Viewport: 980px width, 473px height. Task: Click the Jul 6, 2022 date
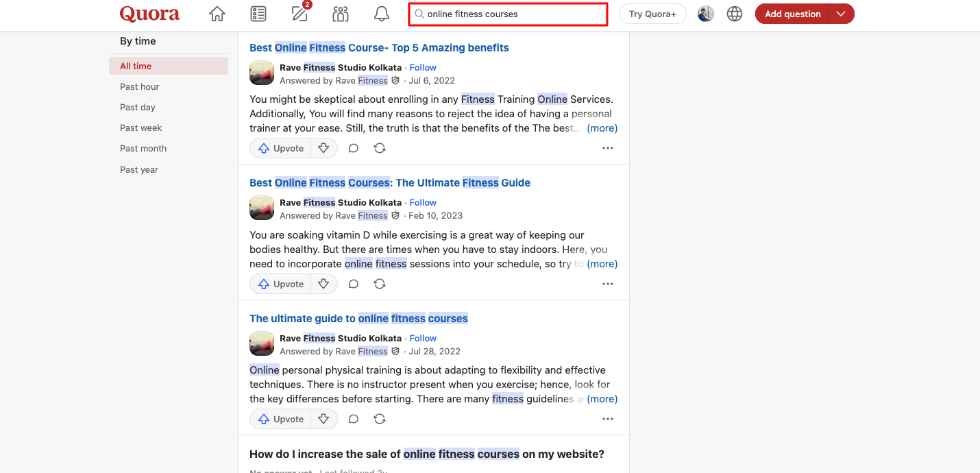tap(432, 80)
